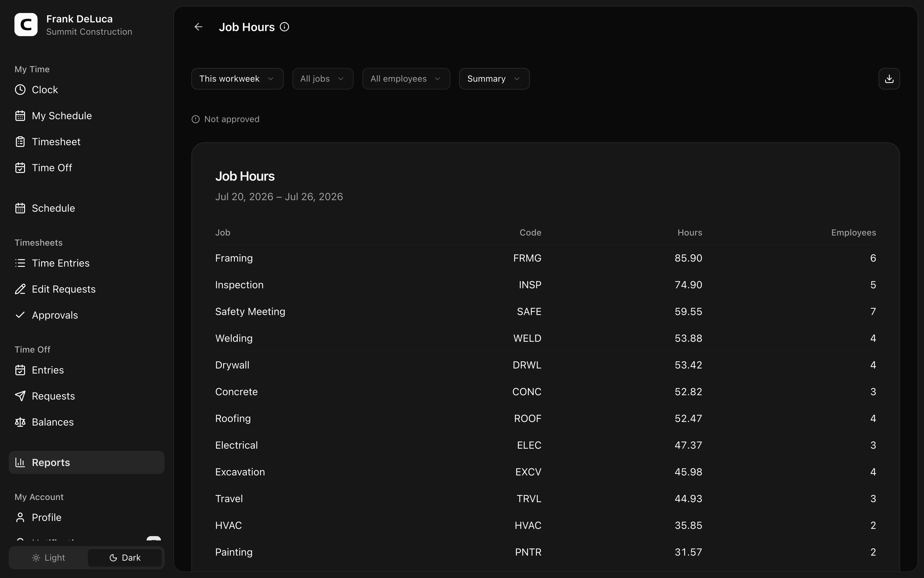Click the Frank DeLuca account name
The image size is (924, 578).
pyautogui.click(x=79, y=19)
